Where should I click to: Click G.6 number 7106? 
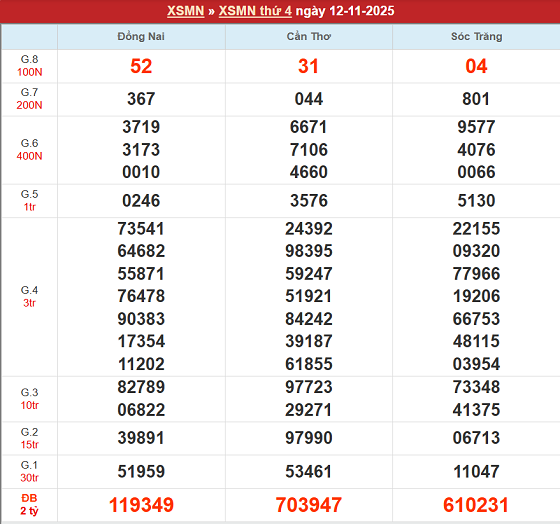[x=309, y=150]
